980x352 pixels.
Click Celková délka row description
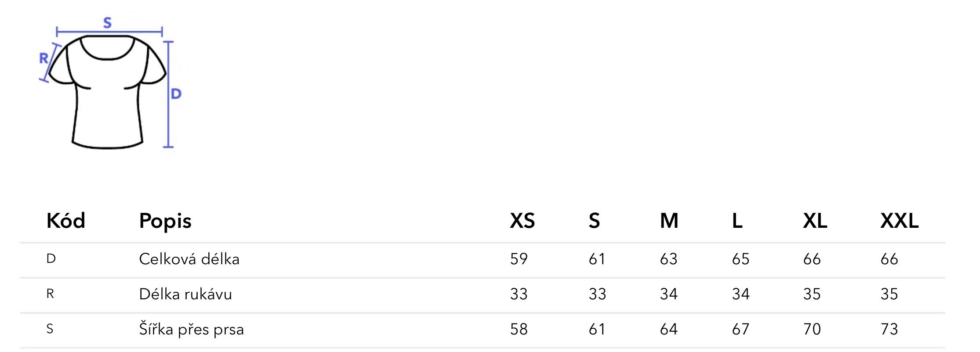coord(189,259)
